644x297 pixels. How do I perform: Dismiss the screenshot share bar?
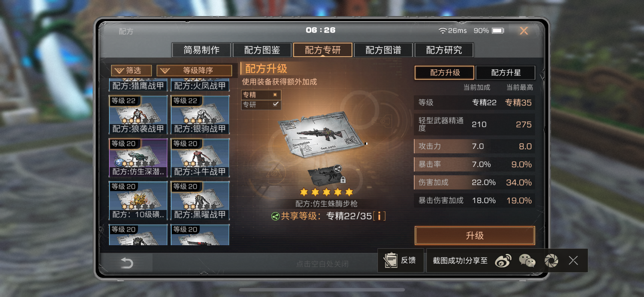pos(573,260)
